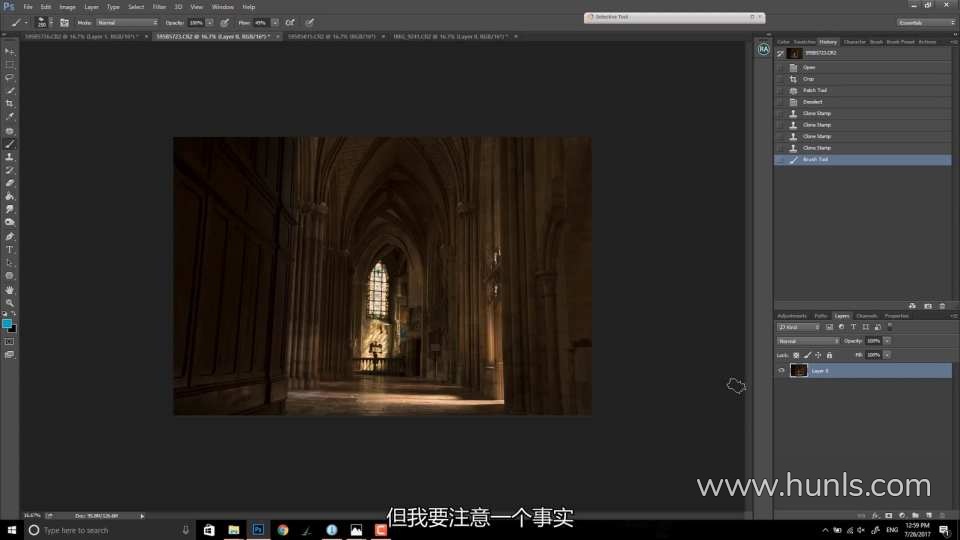Click the foreground color swatch
The width and height of the screenshot is (960, 540).
point(7,323)
